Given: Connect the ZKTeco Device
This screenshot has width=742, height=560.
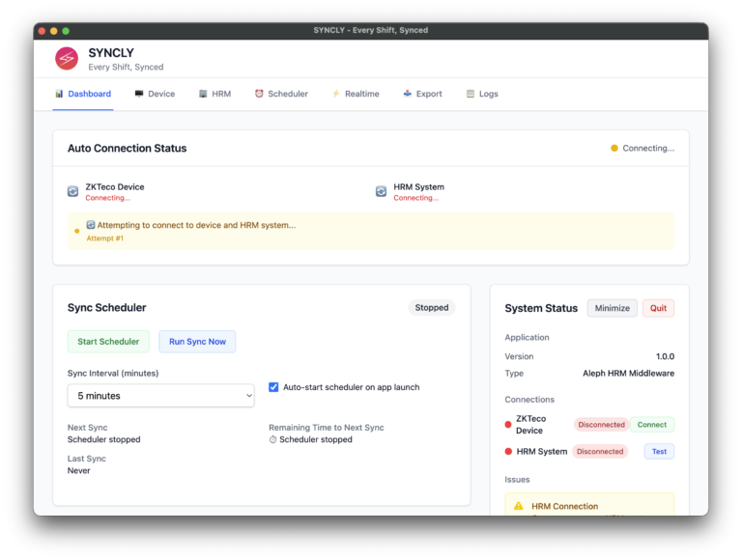Looking at the screenshot, I should [x=652, y=425].
